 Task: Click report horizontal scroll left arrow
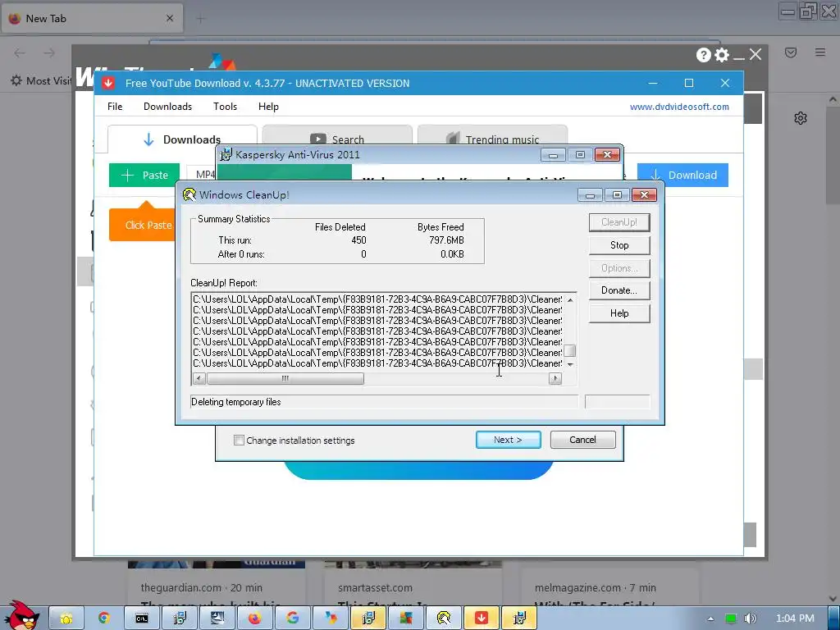click(x=199, y=379)
